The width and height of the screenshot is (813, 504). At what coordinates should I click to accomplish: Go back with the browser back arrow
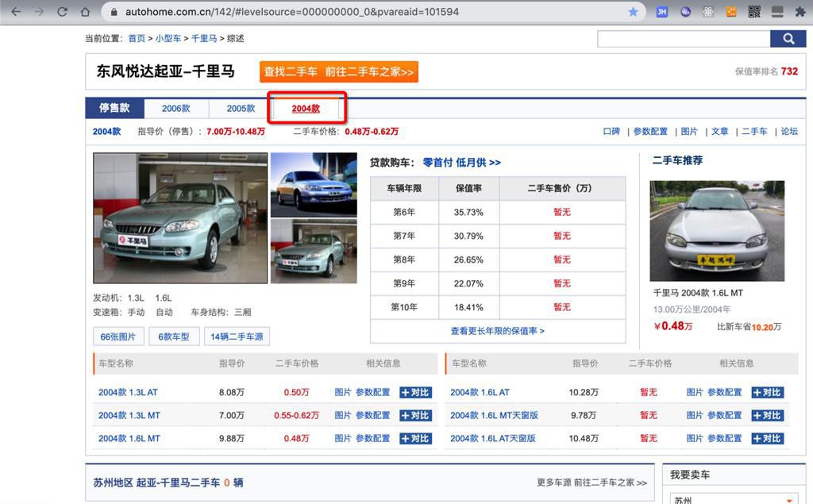(16, 11)
